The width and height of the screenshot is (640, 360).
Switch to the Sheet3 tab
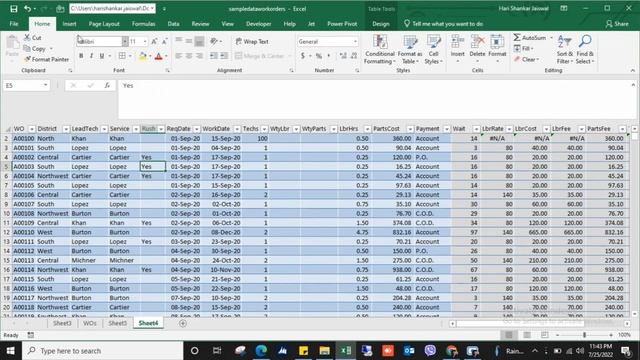pos(62,323)
